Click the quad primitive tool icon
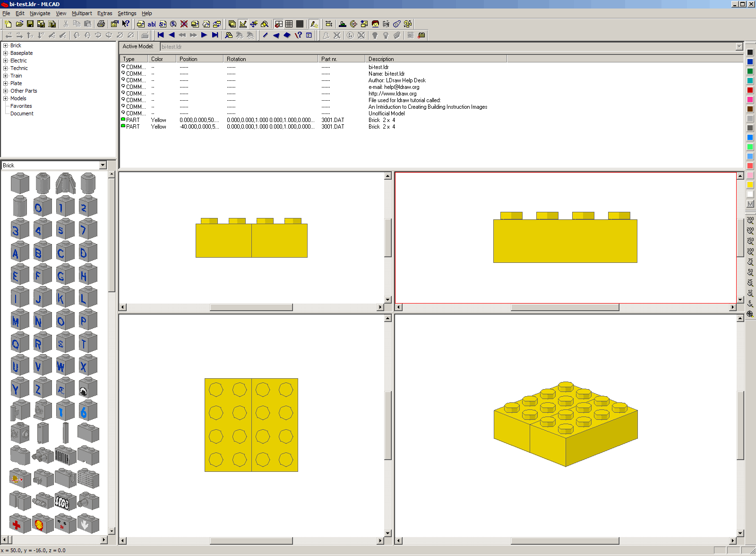This screenshot has width=756, height=556. [287, 35]
